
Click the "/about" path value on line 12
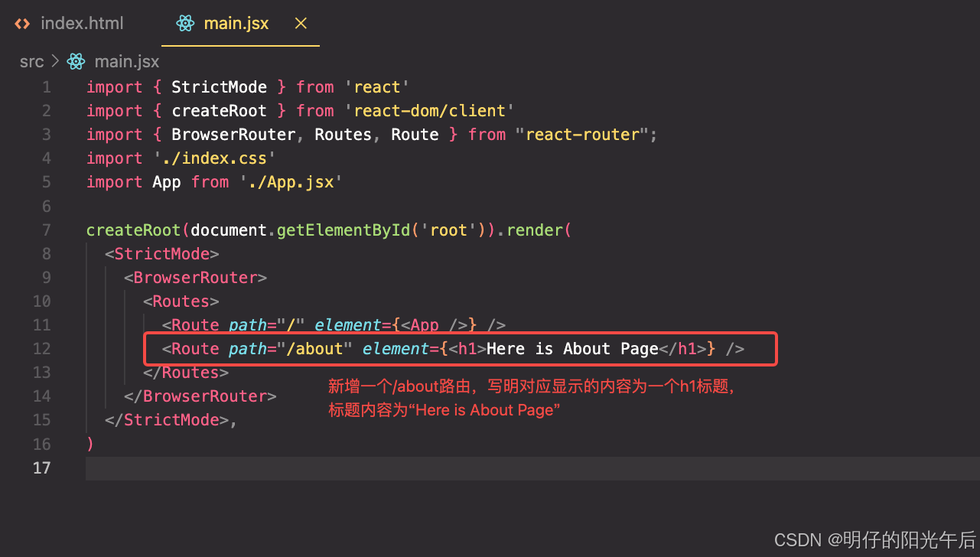pos(314,349)
